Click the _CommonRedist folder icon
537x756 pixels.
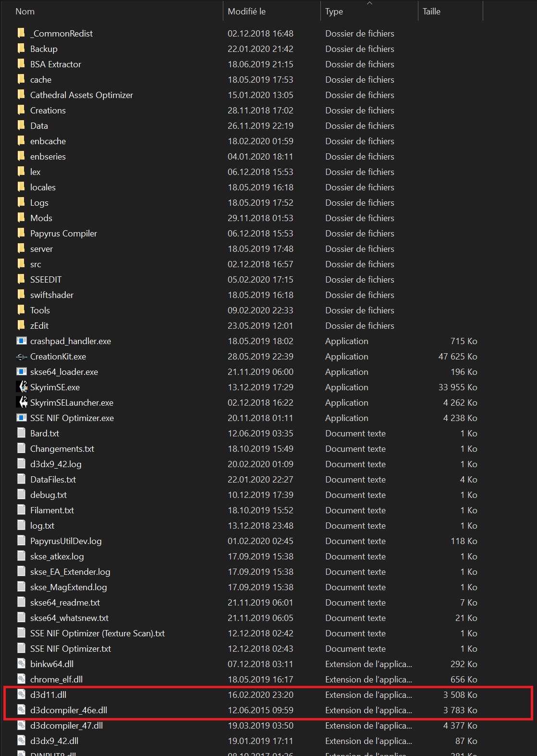point(21,33)
